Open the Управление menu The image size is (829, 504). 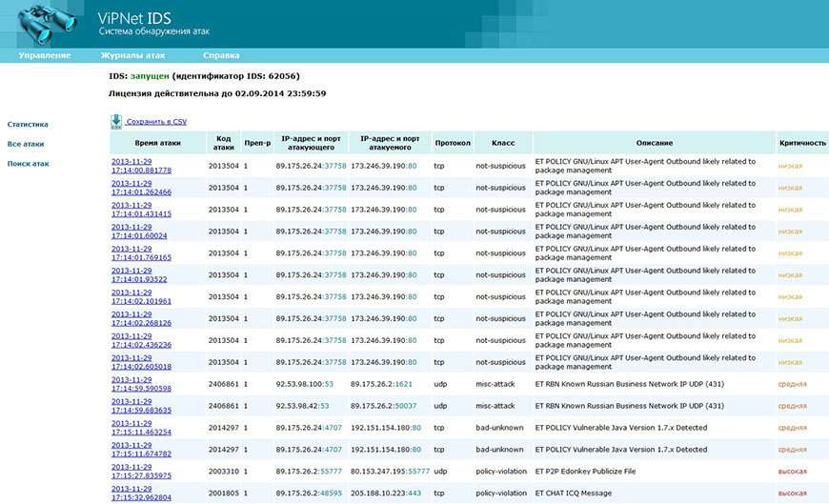(x=45, y=55)
